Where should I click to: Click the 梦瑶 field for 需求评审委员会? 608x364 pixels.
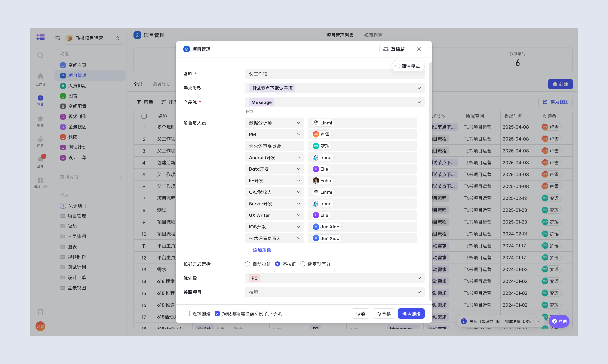click(362, 146)
